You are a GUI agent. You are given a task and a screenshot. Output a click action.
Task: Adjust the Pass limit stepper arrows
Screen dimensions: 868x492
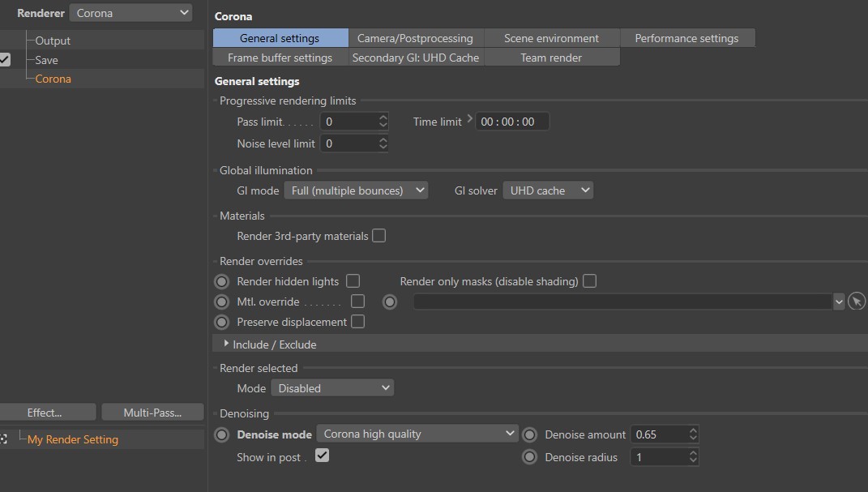point(383,122)
